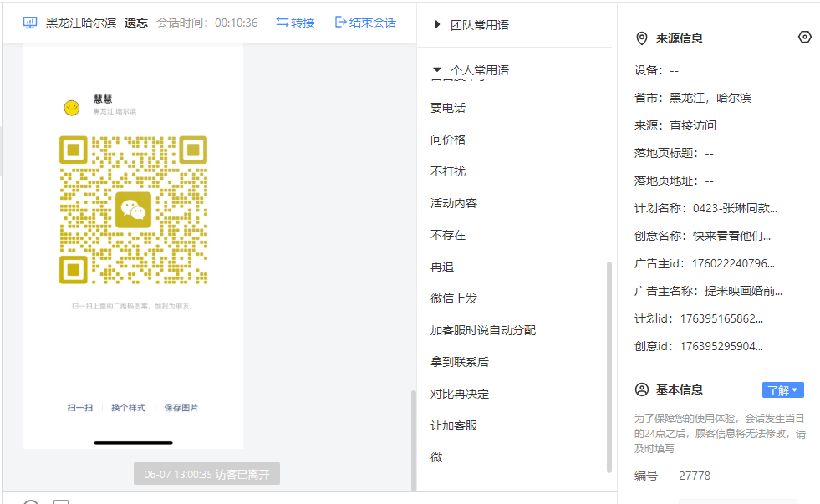Screen dimensions: 820x504
Task: Click the 创意id value 176395295904...
Action: pos(721,346)
